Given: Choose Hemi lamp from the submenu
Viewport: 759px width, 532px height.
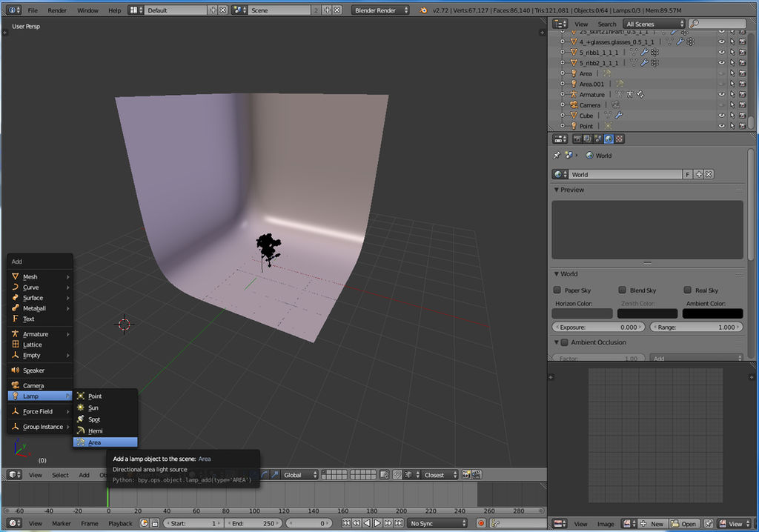Looking at the screenshot, I should tap(105, 430).
